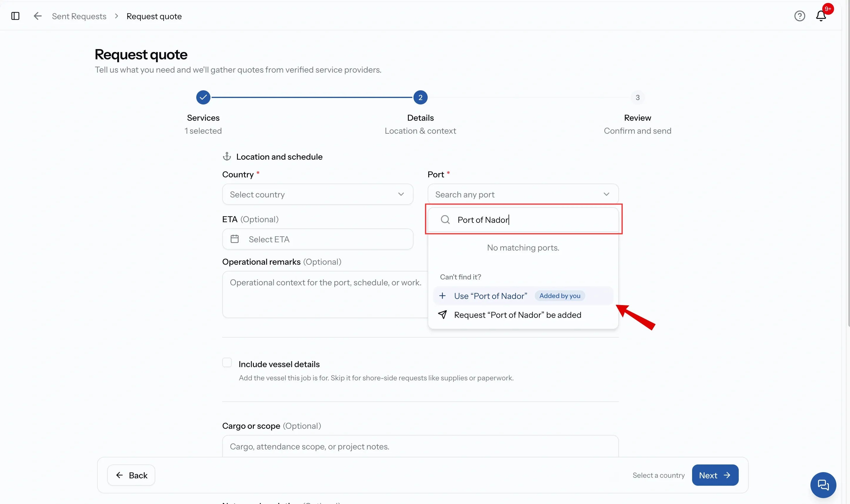The height and width of the screenshot is (504, 850).
Task: Go to the Sent Requests breadcrumb
Action: [79, 16]
